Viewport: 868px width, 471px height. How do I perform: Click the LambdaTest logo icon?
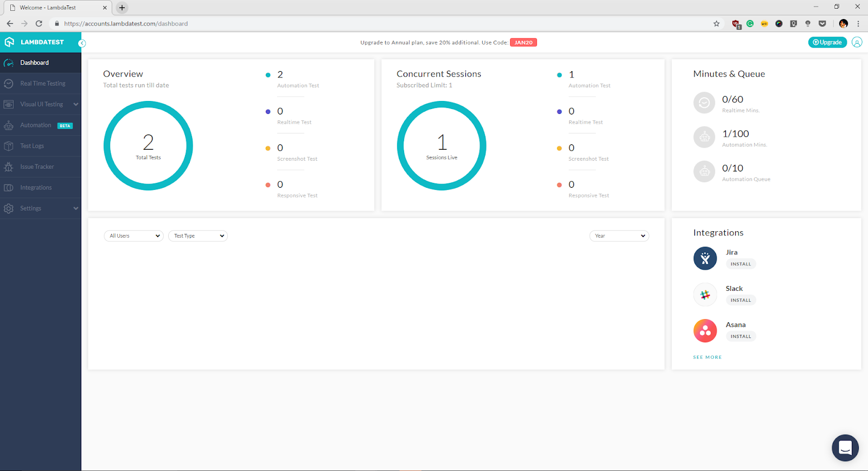point(9,42)
